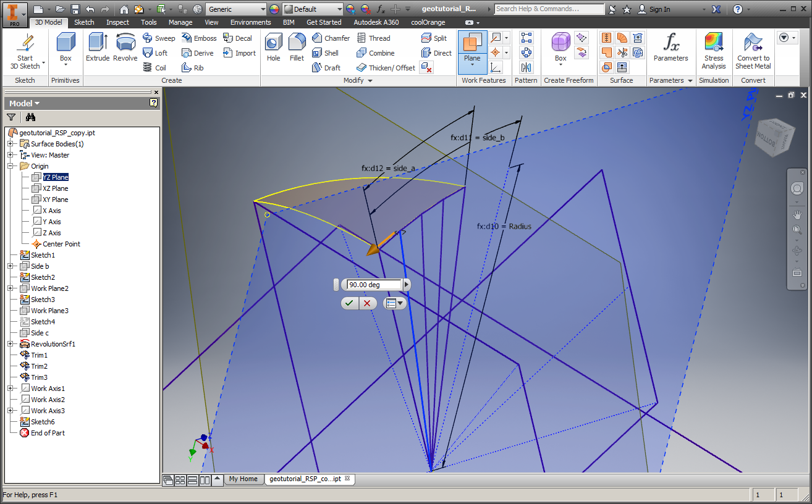
Task: Select Side c in the browser
Action: (x=40, y=333)
